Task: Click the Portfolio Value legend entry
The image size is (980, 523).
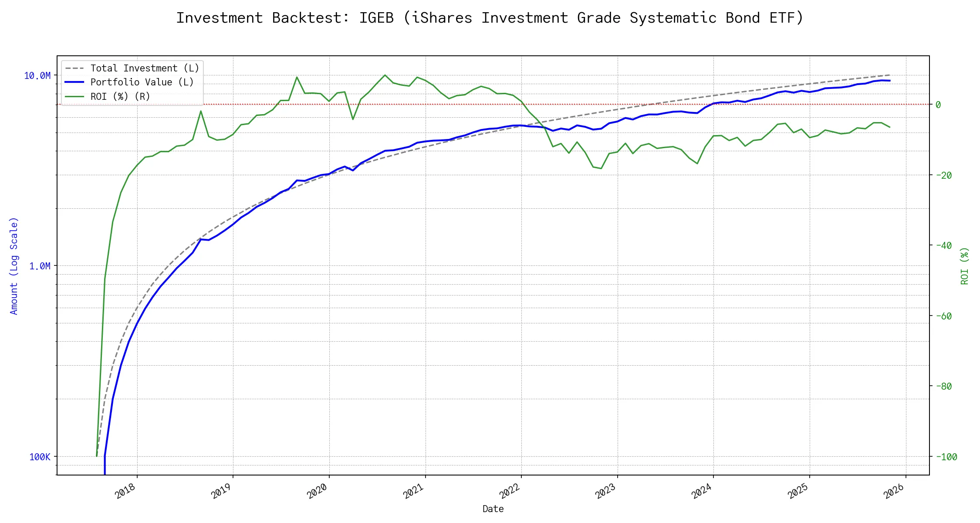Action: (142, 82)
